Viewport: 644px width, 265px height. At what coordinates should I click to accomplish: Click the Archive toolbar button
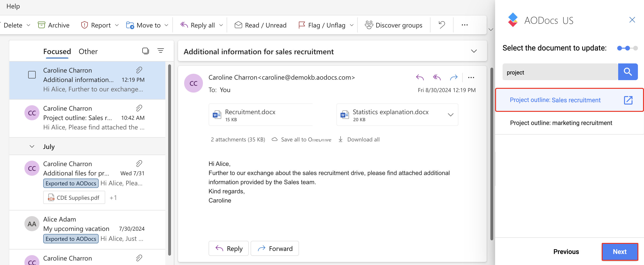pos(54,25)
